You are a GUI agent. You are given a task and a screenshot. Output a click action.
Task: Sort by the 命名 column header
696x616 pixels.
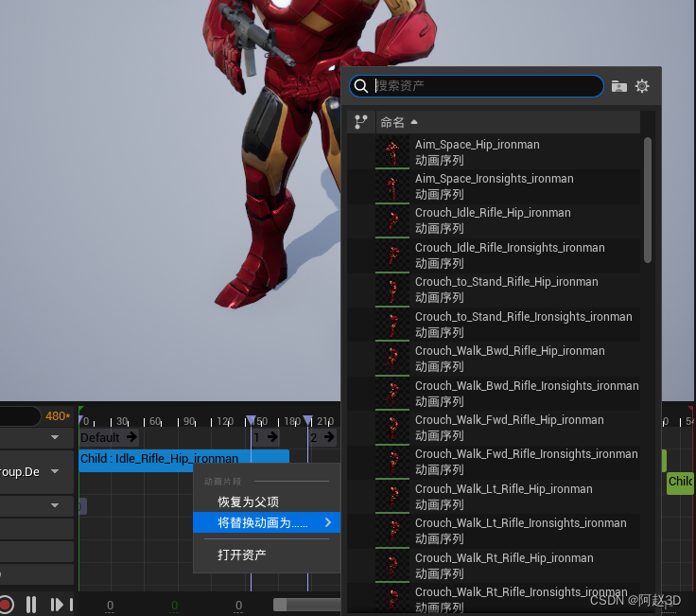tap(508, 122)
